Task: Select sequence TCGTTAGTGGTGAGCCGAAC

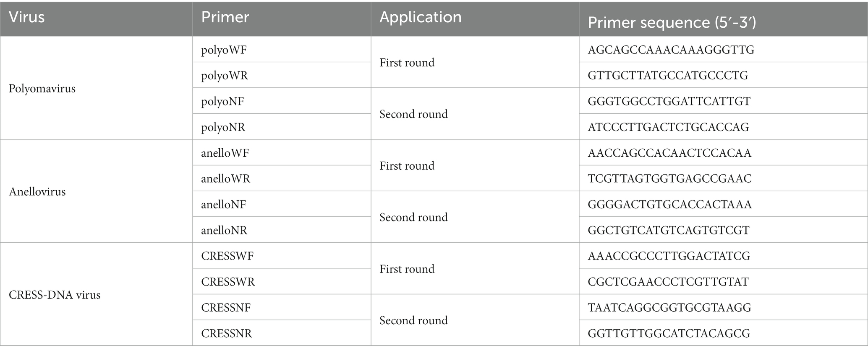Action: [669, 179]
